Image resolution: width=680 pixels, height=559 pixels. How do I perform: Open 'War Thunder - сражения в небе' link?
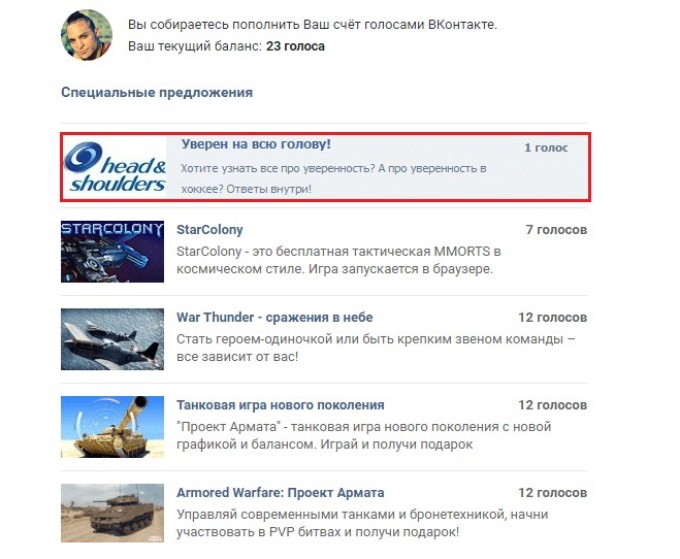click(275, 317)
